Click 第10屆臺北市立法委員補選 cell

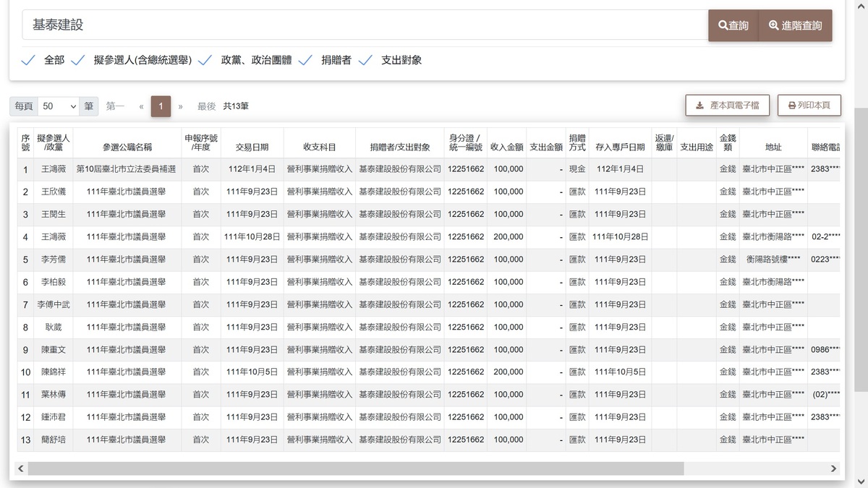coord(127,169)
